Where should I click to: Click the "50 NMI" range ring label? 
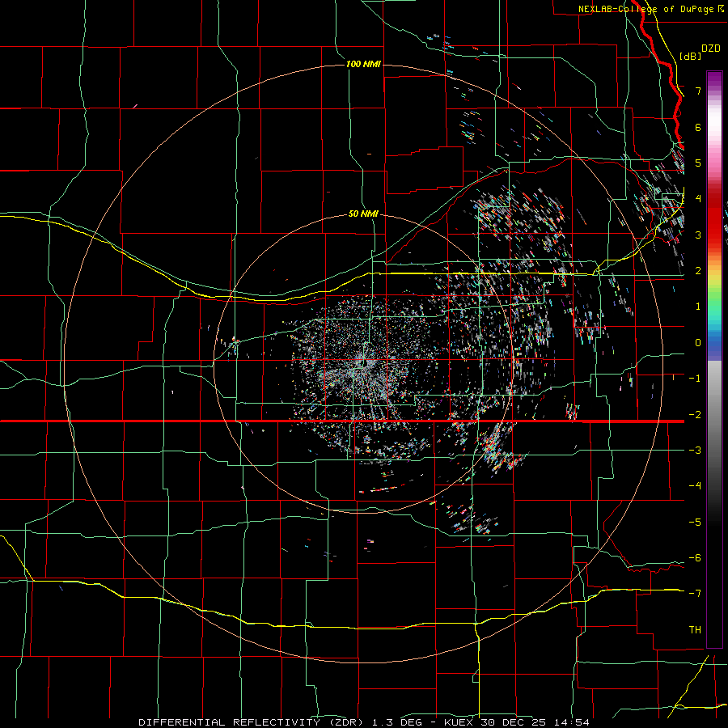[x=363, y=214]
